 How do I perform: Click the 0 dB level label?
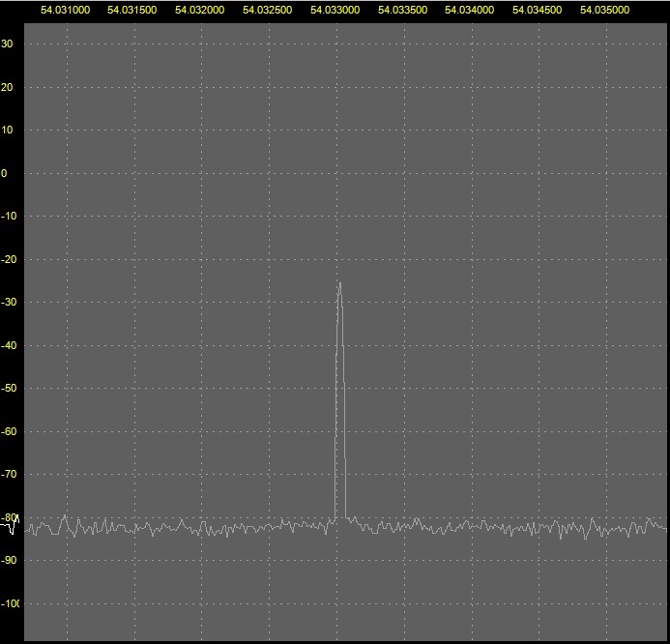point(5,173)
